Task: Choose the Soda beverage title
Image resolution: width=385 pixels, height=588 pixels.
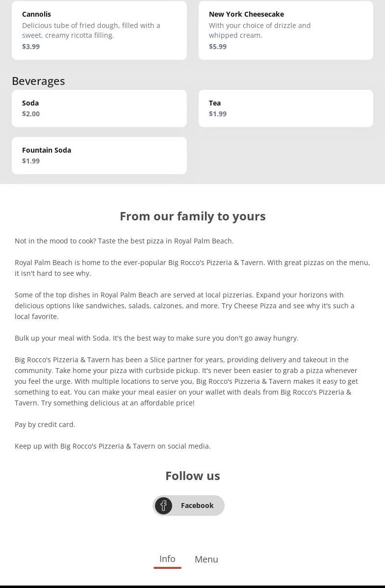Action: 30,103
